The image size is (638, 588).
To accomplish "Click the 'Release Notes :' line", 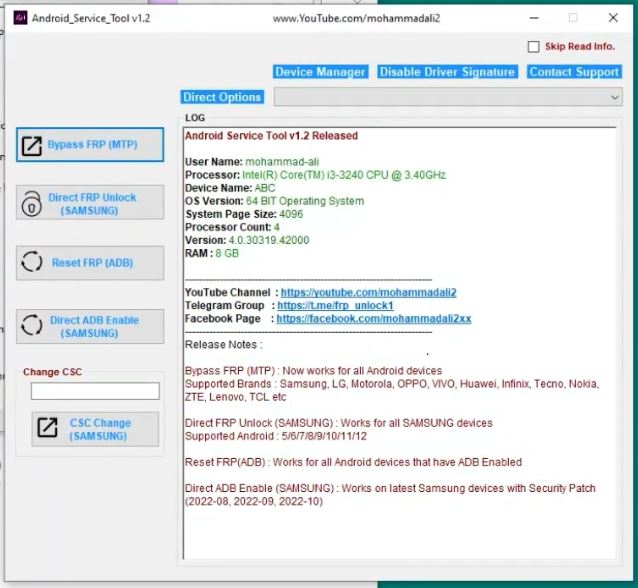I will coord(224,345).
